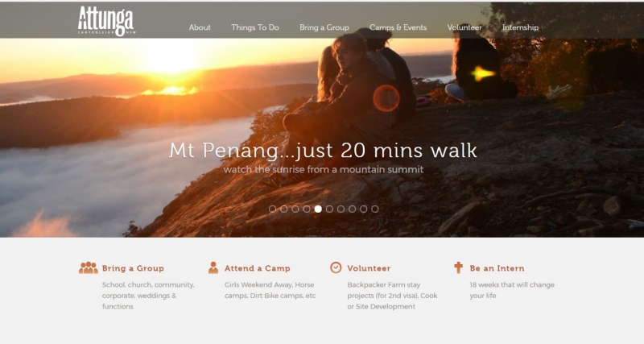Select the active fifth slideshow dot
The image size is (644, 344).
coord(318,209)
